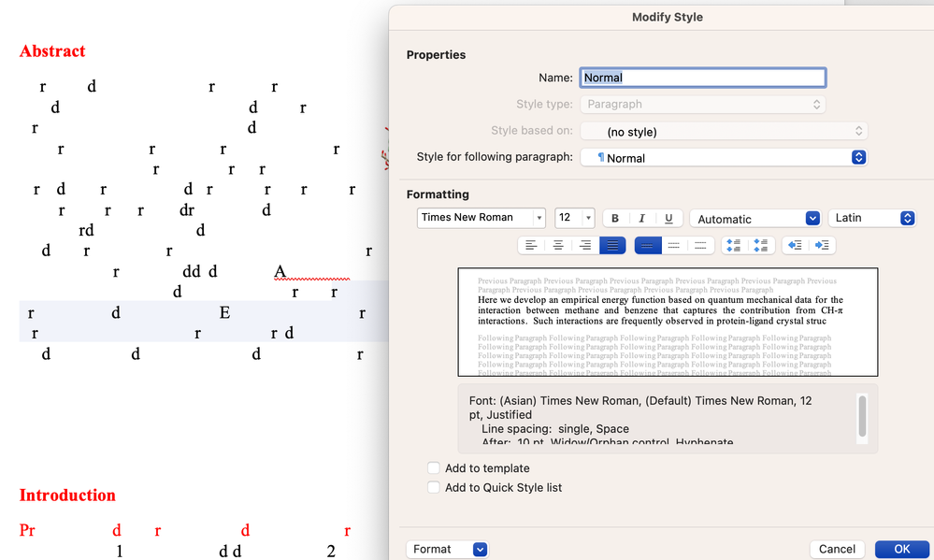Decrease paragraph spacing
The height and width of the screenshot is (560, 934).
pyautogui.click(x=761, y=246)
